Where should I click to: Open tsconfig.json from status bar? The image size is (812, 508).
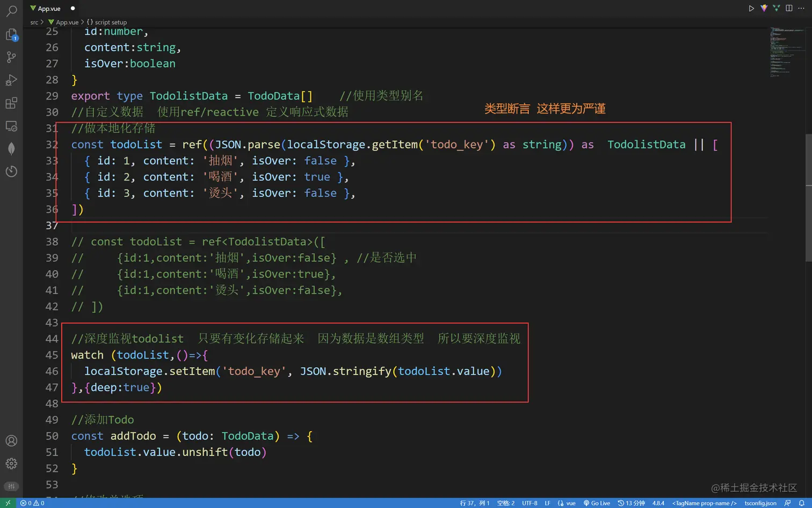pos(760,503)
